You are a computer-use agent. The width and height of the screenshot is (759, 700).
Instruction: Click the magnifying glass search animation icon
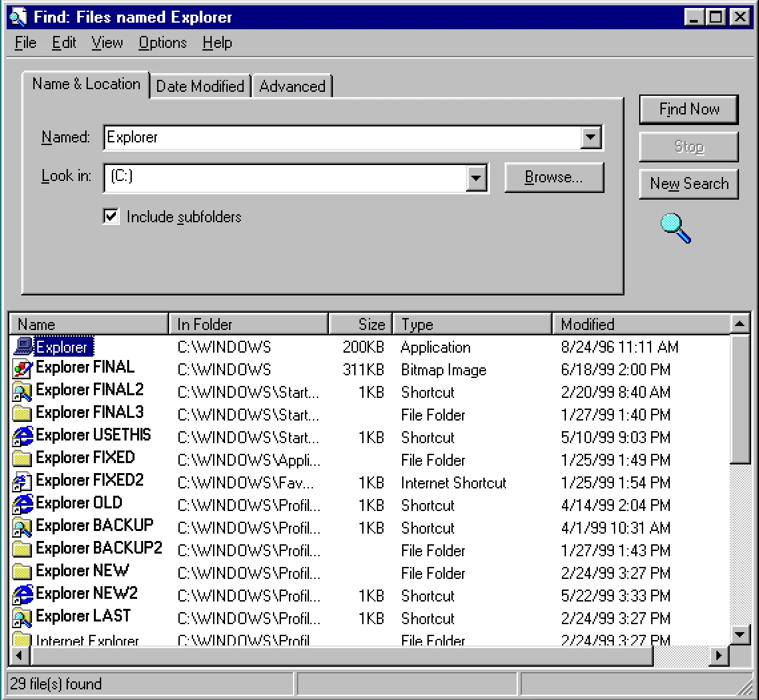point(676,228)
